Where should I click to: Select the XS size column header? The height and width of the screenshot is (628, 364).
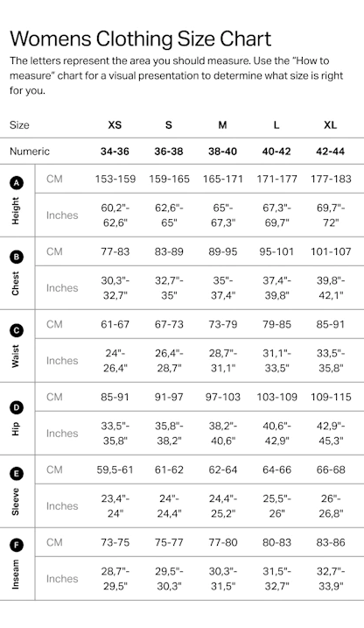115,125
